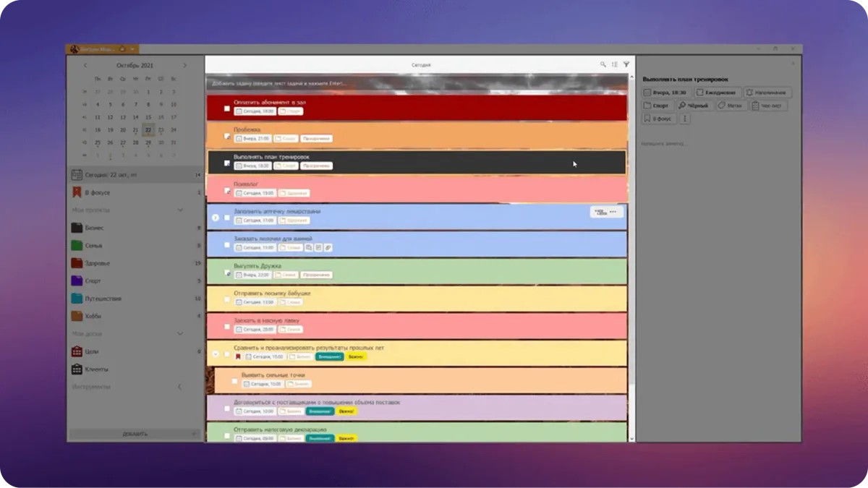Click the filter funnel icon

626,64
